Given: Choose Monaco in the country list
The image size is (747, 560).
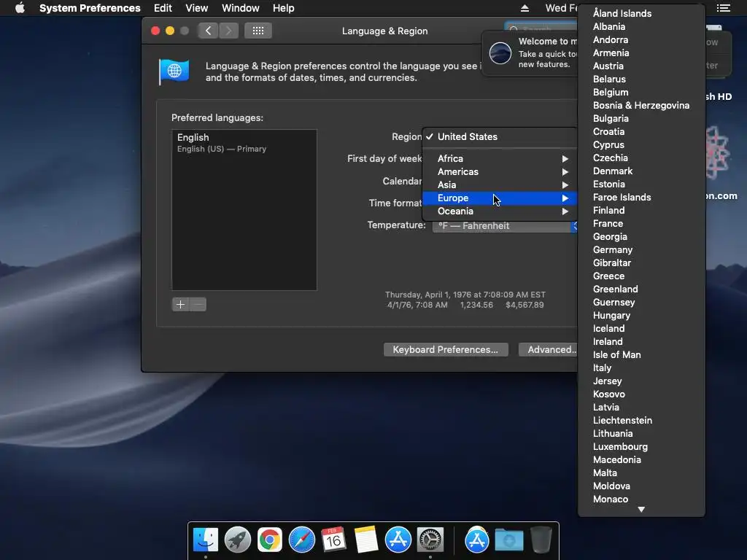Looking at the screenshot, I should click(641, 499).
